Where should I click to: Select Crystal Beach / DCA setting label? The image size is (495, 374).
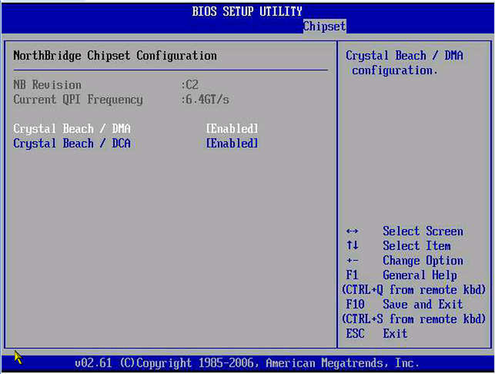(x=72, y=144)
